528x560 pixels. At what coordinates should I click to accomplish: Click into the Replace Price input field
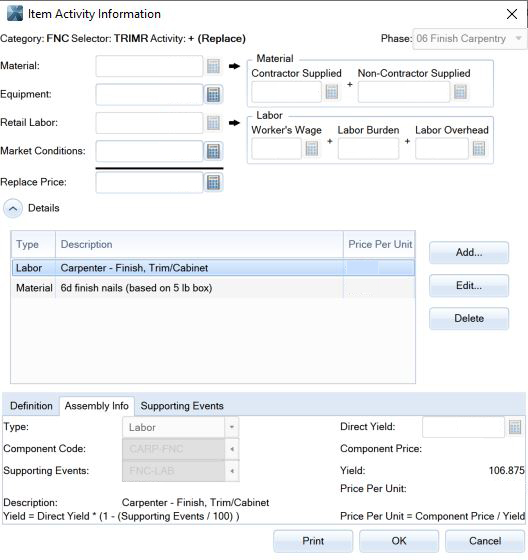coord(149,182)
